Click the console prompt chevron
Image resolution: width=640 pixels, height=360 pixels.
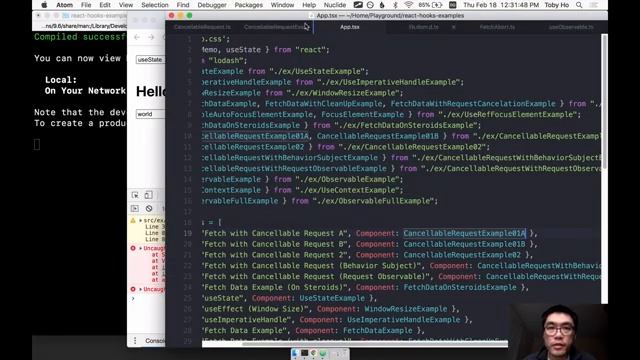133,299
